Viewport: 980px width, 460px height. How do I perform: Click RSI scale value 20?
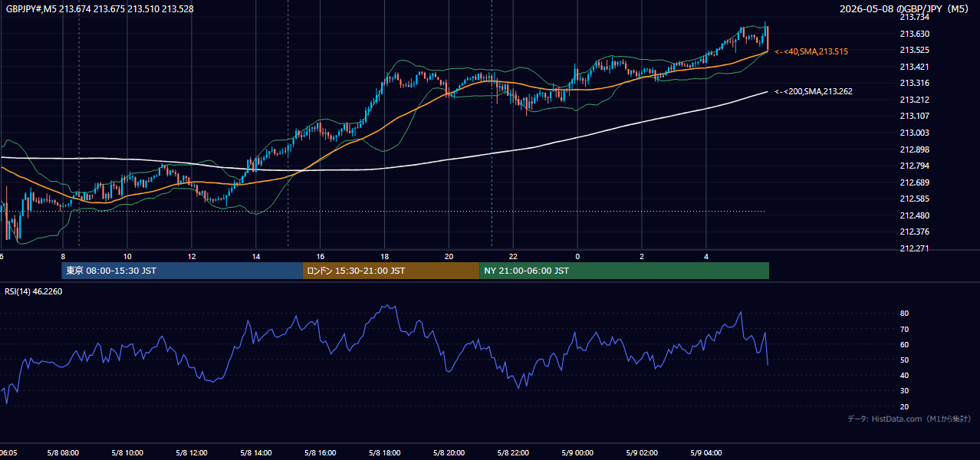904,406
